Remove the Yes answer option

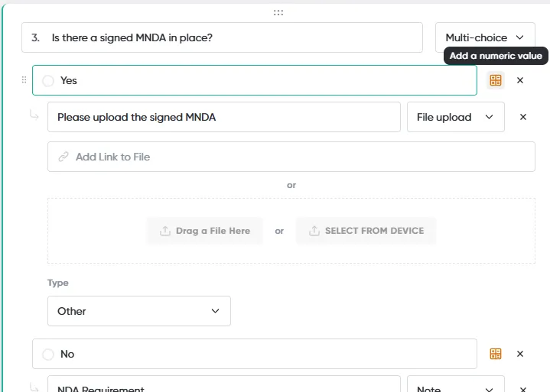coord(520,80)
